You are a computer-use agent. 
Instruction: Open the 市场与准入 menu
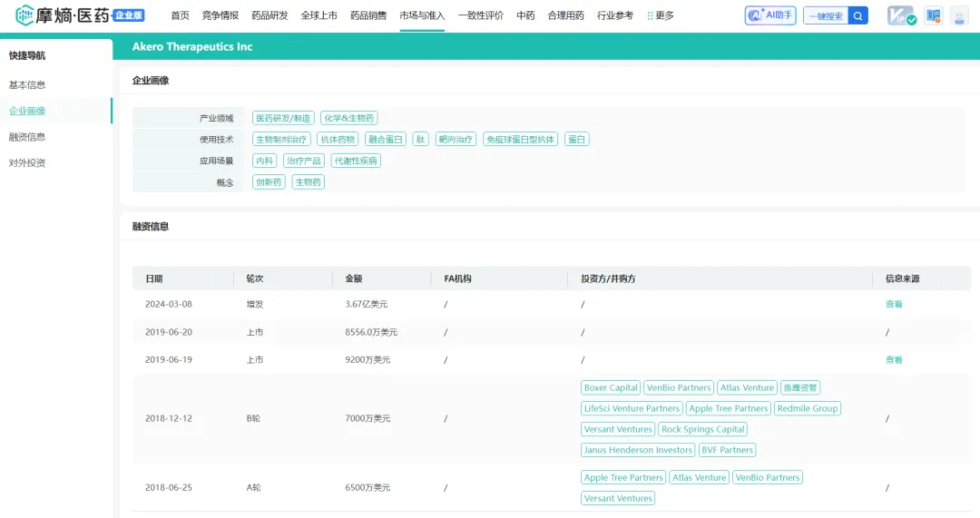(x=422, y=15)
